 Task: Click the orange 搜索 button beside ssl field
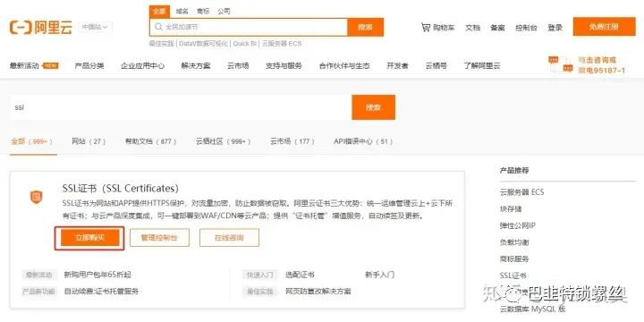tap(373, 107)
